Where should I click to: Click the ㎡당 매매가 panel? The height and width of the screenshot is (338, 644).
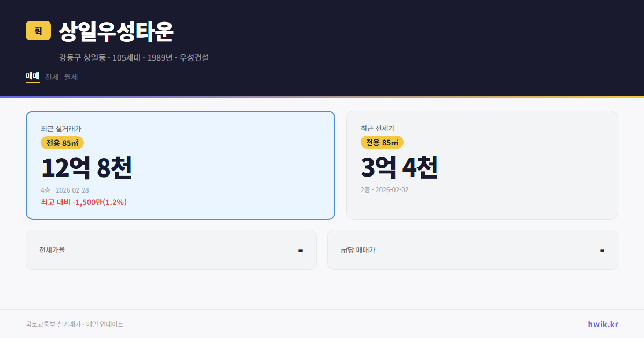coord(472,249)
